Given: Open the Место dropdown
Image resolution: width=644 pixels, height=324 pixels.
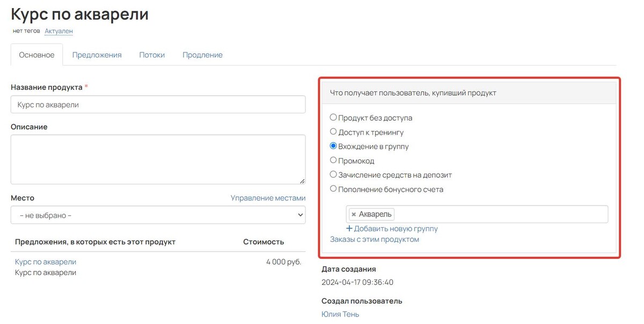Looking at the screenshot, I should point(158,215).
